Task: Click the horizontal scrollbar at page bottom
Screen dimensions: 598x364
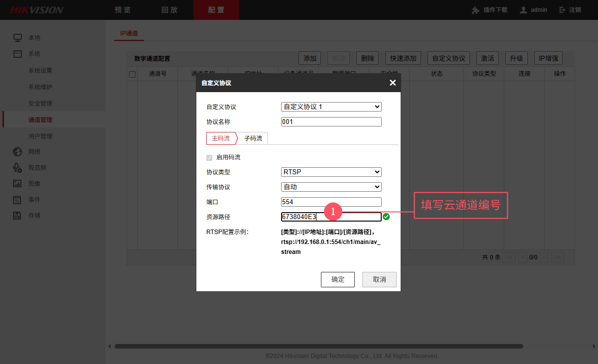Action: click(319, 346)
